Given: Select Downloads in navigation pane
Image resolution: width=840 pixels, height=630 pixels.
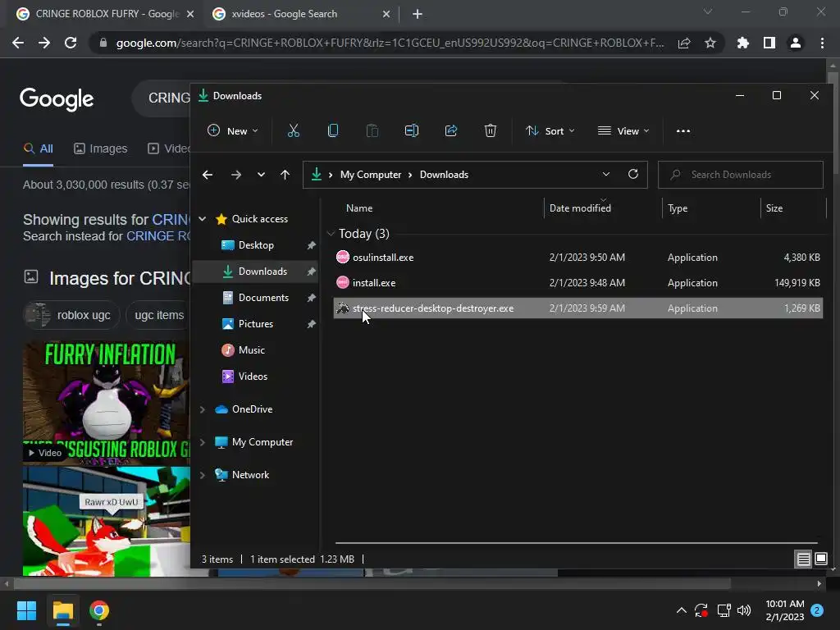Looking at the screenshot, I should 256,271.
